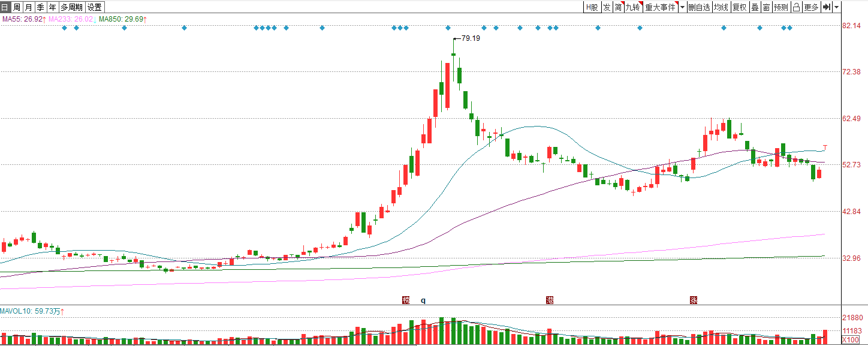Viewport: 868px width, 346px height.
Task: Open the 多周期 multi-period view
Action: [x=72, y=7]
